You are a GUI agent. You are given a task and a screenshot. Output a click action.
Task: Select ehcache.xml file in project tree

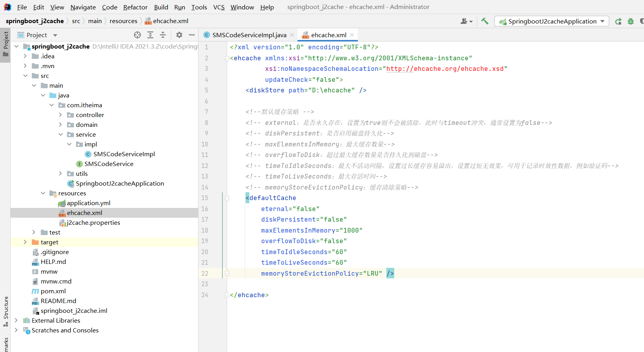[x=85, y=213]
